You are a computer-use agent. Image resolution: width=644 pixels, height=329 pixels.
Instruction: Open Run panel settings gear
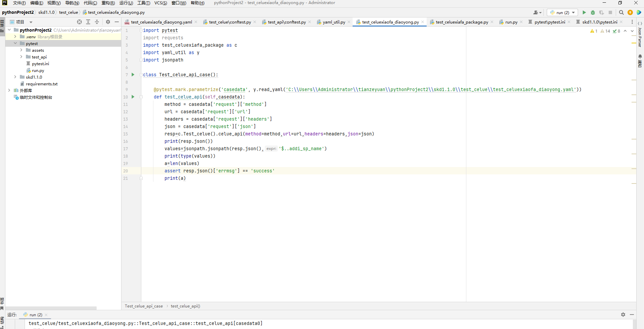(623, 315)
